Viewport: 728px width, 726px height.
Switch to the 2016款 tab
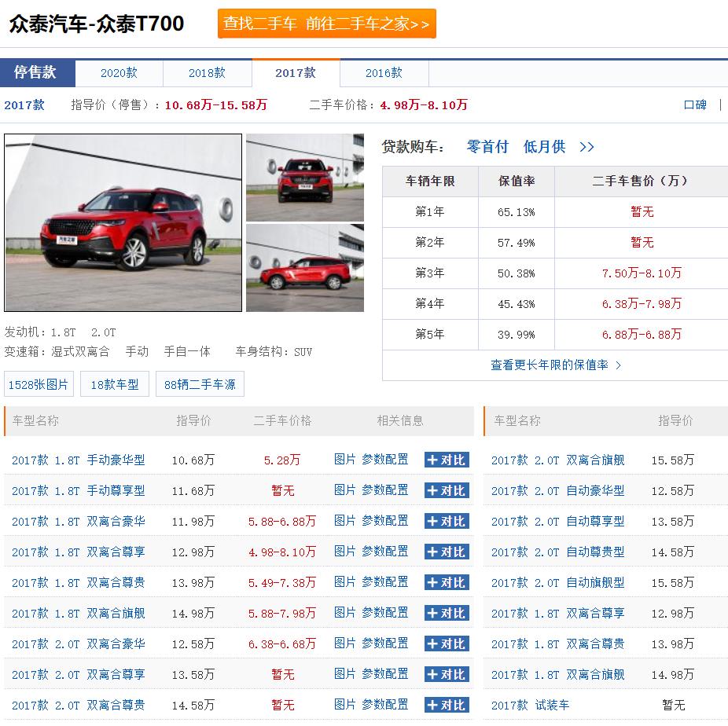pos(384,72)
